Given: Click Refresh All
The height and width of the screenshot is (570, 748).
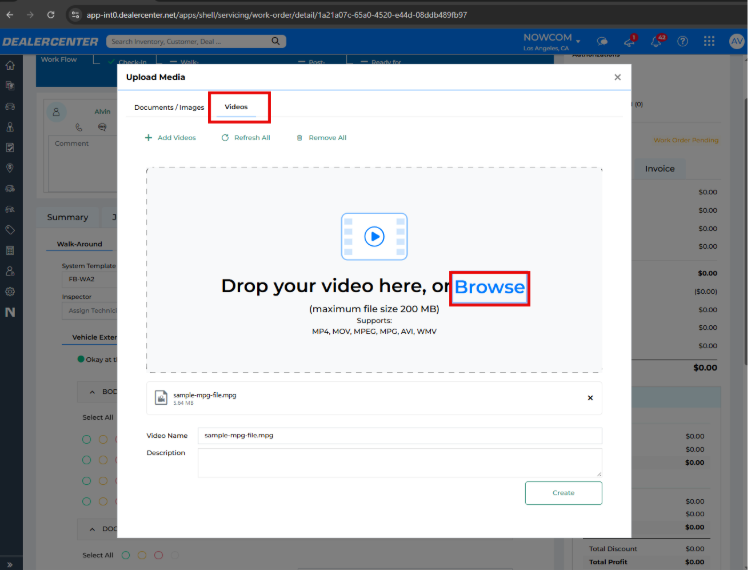Looking at the screenshot, I should (246, 138).
